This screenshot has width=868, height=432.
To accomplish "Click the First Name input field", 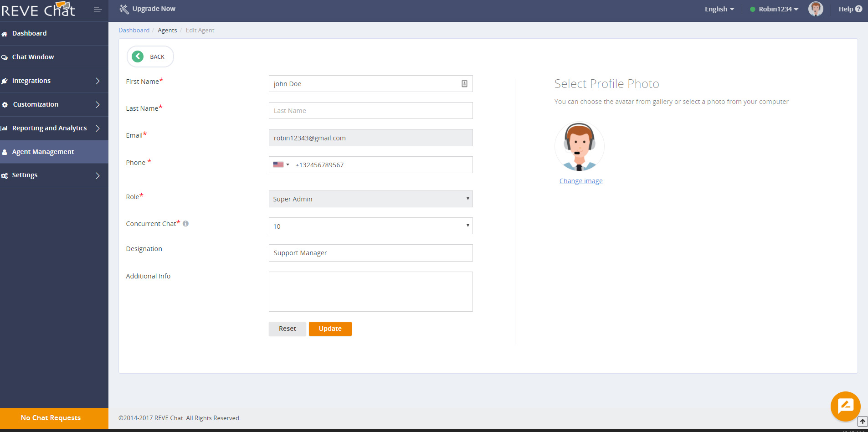I will coord(371,84).
